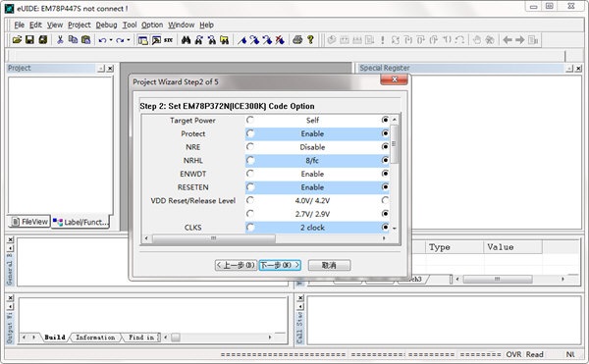Switch to the Label/Funct... tab

point(80,222)
